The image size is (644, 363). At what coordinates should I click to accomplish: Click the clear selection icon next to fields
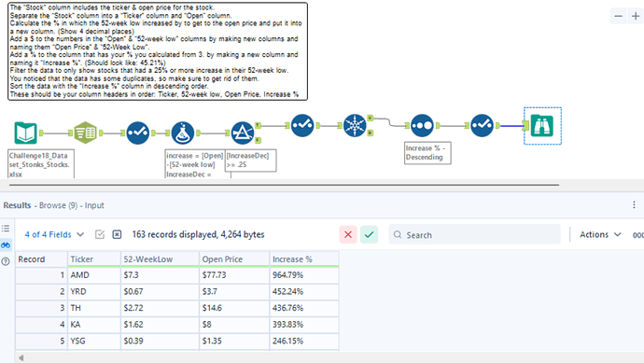pos(117,234)
